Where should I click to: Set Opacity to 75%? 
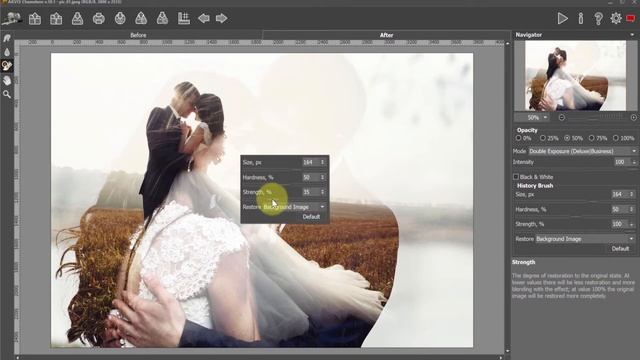click(x=591, y=138)
